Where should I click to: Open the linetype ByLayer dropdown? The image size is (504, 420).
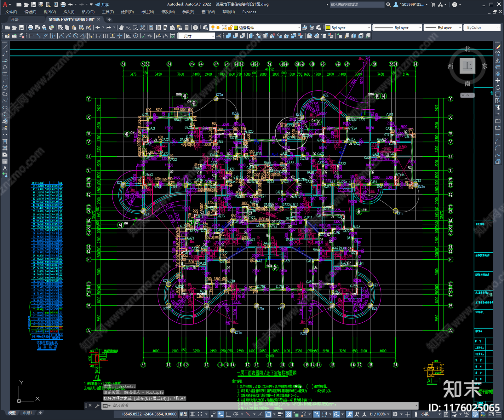pos(398,28)
